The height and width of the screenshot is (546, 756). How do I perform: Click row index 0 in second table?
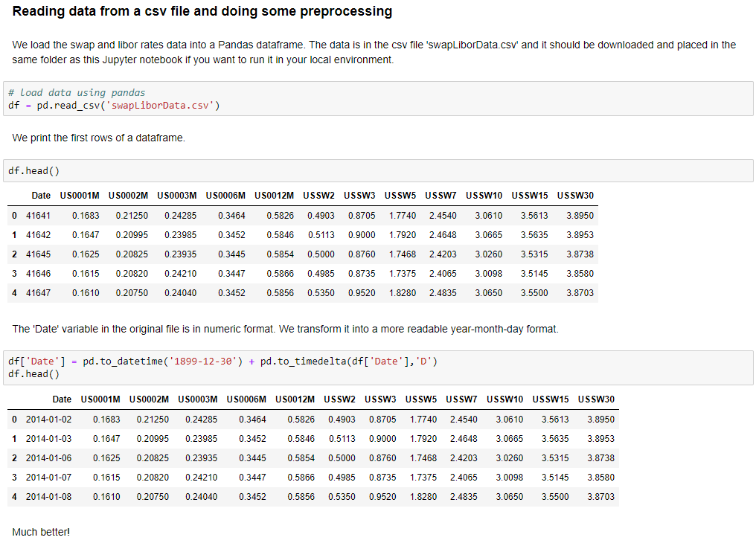[x=14, y=420]
